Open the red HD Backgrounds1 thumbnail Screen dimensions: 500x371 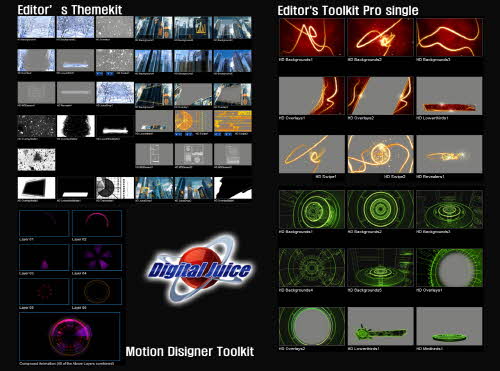click(312, 37)
